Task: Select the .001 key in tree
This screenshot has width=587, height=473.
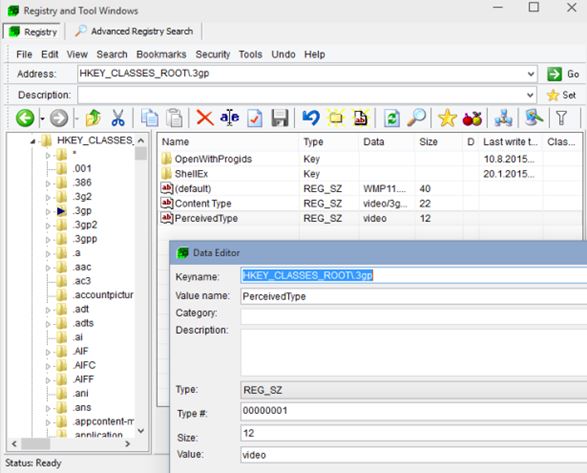Action: click(x=82, y=169)
